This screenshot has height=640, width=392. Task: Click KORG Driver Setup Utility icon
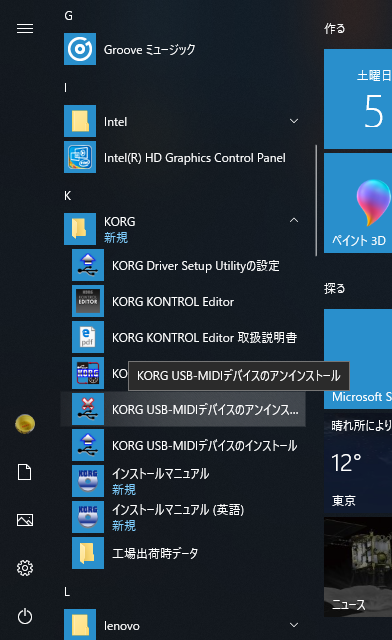point(88,265)
